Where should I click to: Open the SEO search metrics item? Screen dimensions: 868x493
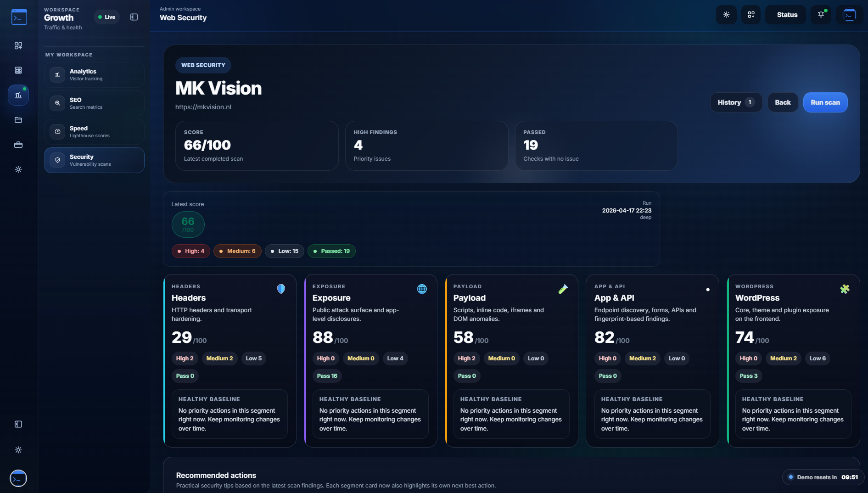[x=94, y=103]
